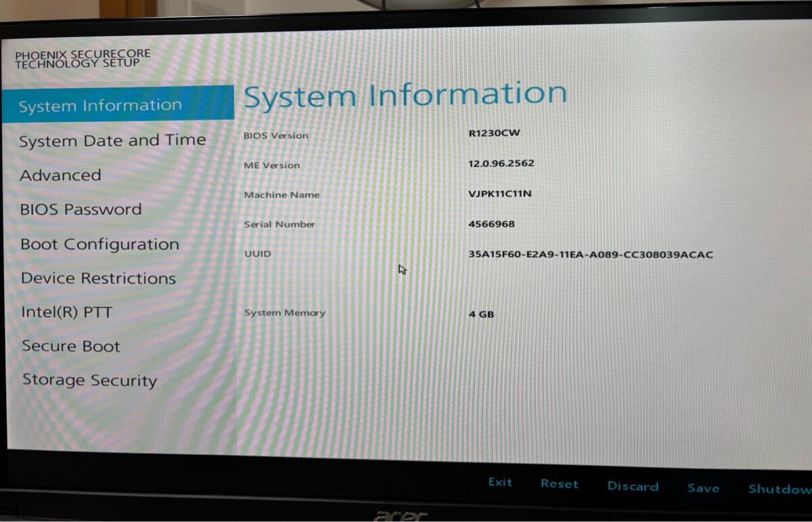Go to Secure Boot settings
This screenshot has width=812, height=522.
(70, 346)
